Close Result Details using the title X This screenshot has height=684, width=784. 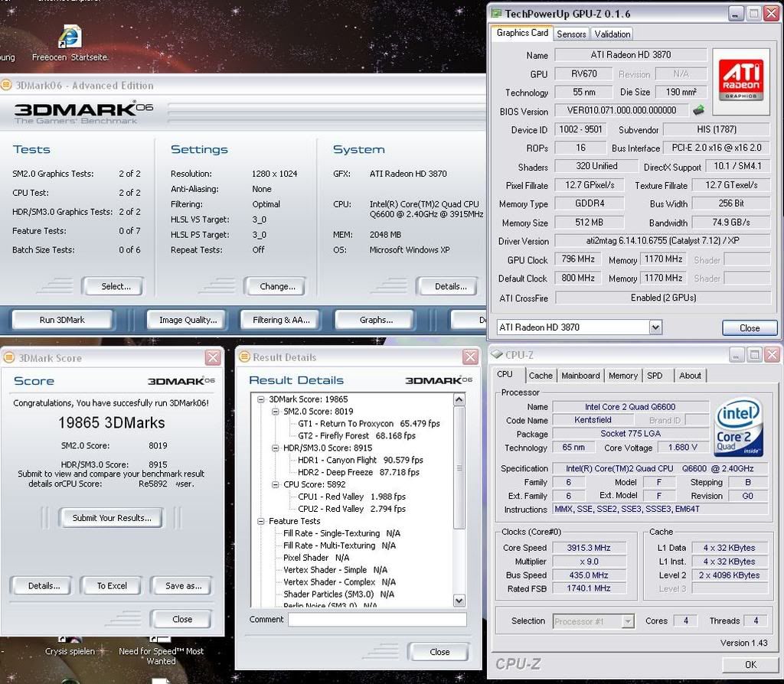[x=470, y=357]
